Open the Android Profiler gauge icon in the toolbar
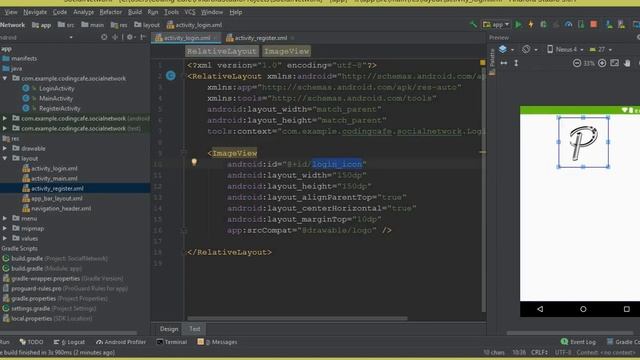Screen dimensions: 640x360 (x=568, y=24)
